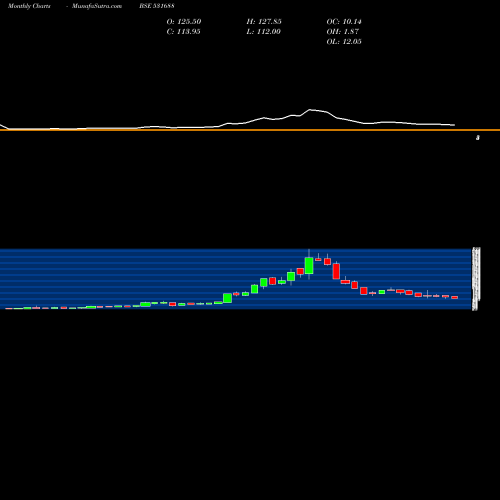Click the last red candlestick on the right
This screenshot has height=500, width=500.
click(x=455, y=297)
